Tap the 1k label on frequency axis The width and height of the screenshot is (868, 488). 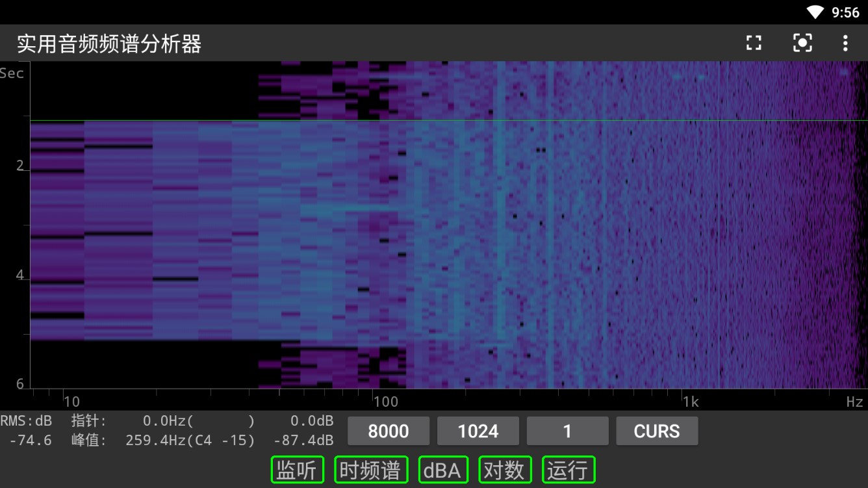point(690,402)
